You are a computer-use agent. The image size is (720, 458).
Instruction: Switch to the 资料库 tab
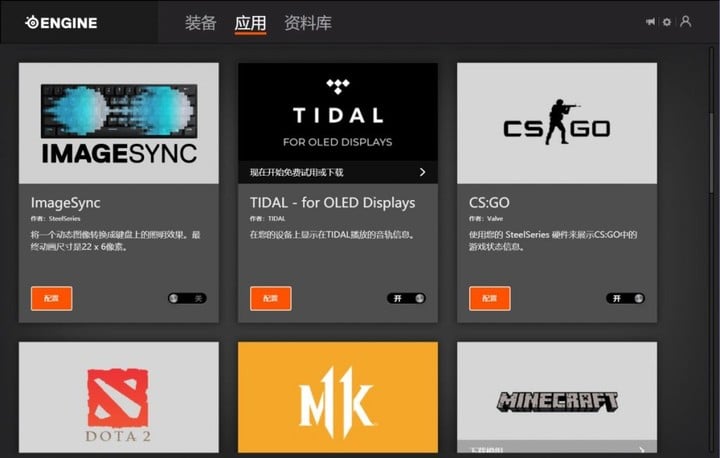pos(308,23)
